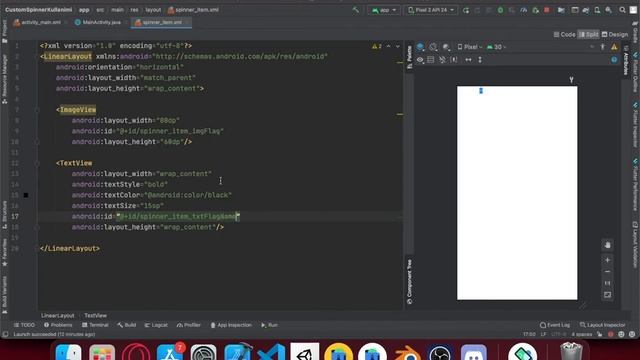This screenshot has height=360, width=640.
Task: Click the LinearLayout breadcrumb
Action: 58,316
